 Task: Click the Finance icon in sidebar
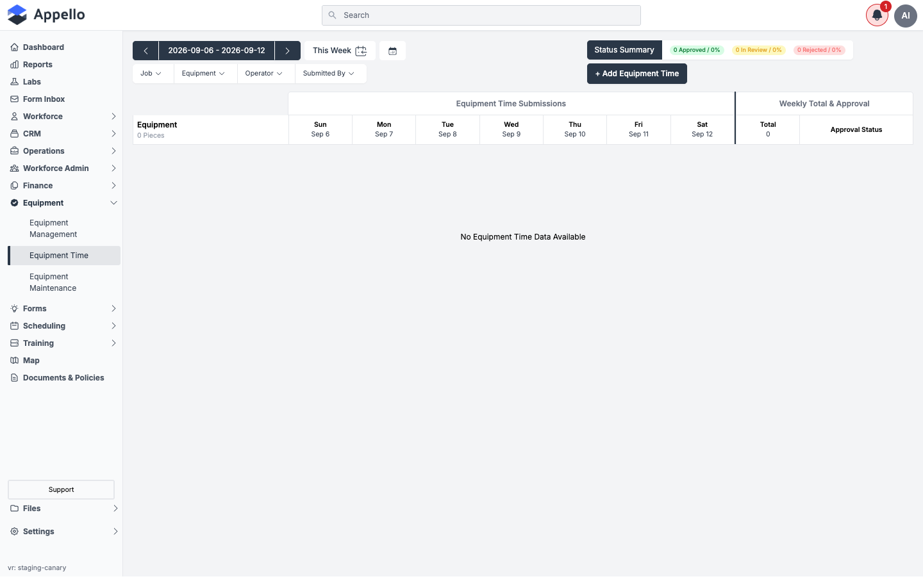point(14,186)
